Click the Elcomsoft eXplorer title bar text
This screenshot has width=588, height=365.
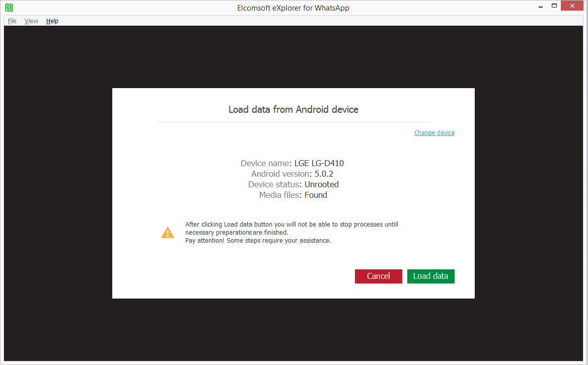coord(293,8)
